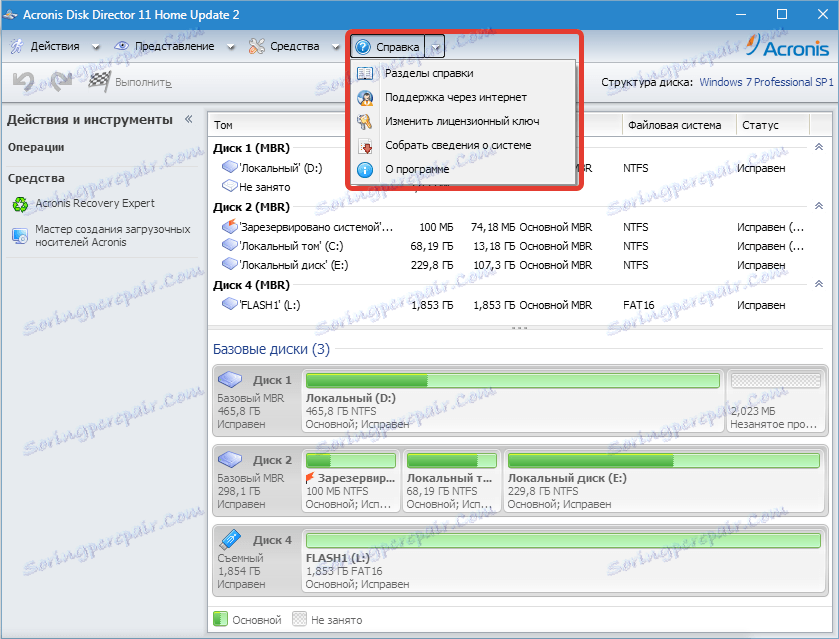The height and width of the screenshot is (639, 839).
Task: Click the Том column header
Action: point(223,125)
